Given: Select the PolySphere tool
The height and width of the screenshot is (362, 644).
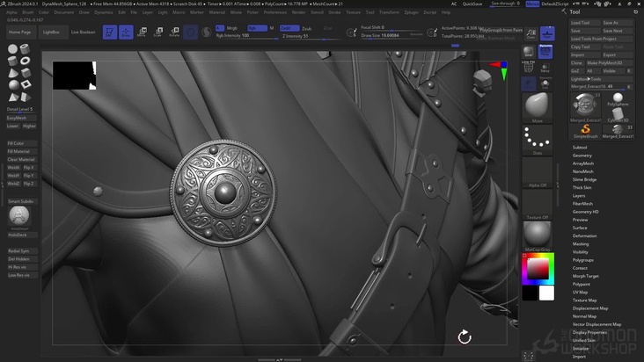Looking at the screenshot, I should (618, 99).
